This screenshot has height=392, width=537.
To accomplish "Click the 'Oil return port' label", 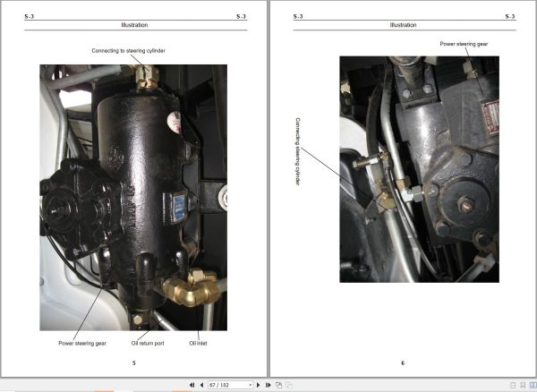I will [x=148, y=343].
